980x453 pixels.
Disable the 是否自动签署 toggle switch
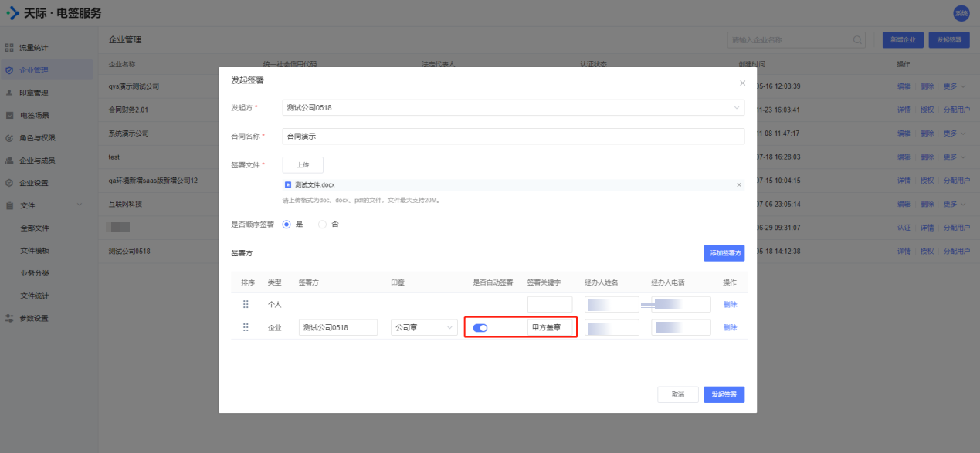(480, 328)
